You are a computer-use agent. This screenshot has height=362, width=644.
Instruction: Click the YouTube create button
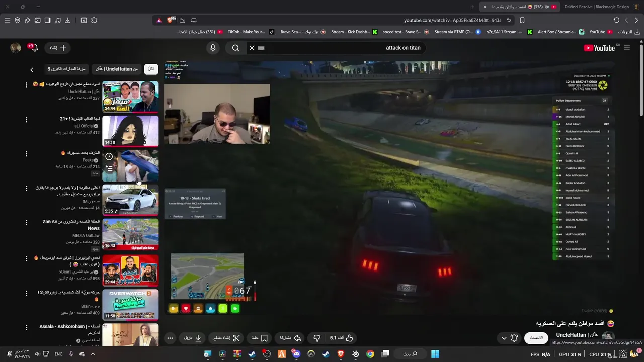pyautogui.click(x=58, y=48)
